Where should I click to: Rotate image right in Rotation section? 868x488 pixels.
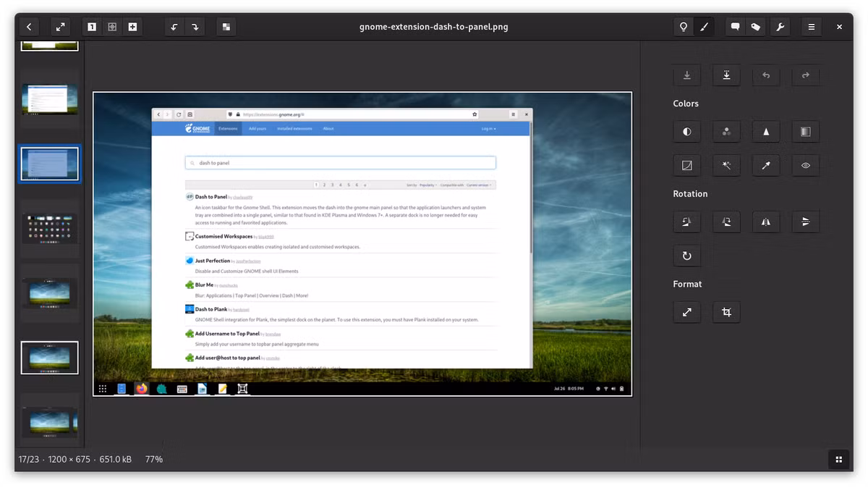[726, 222]
